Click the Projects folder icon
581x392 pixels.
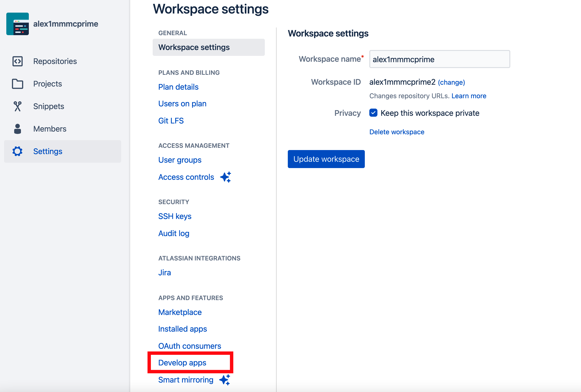pyautogui.click(x=18, y=84)
